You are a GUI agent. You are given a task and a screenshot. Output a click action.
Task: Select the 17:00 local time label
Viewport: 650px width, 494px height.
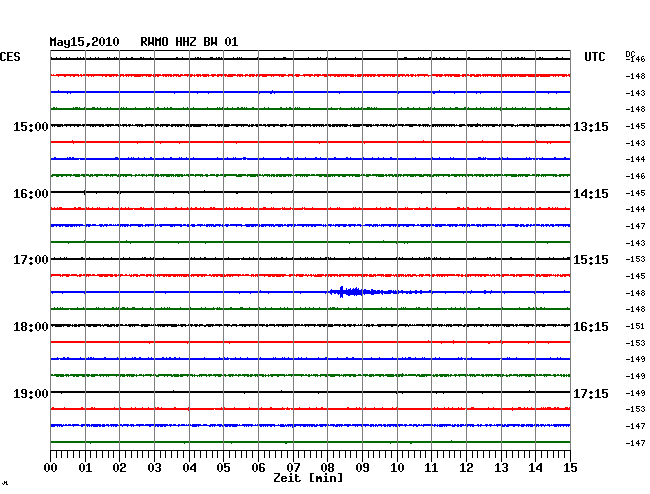pyautogui.click(x=31, y=260)
